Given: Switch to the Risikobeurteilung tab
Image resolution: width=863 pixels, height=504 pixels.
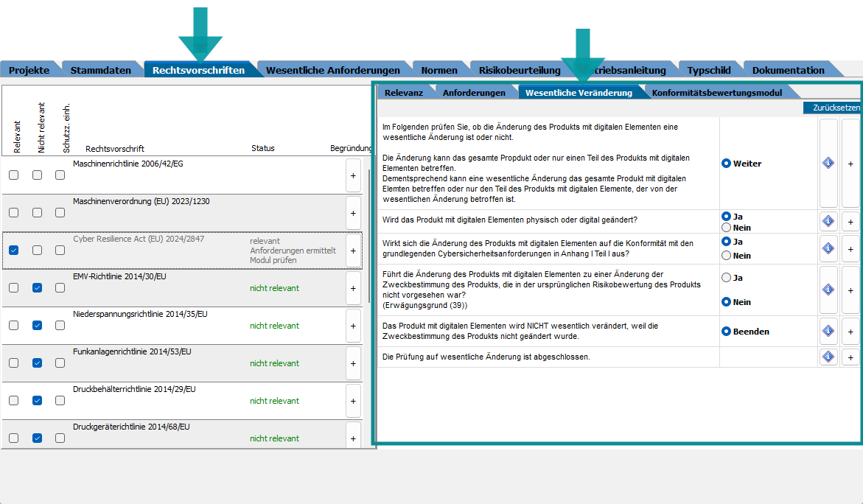Looking at the screenshot, I should pyautogui.click(x=519, y=70).
